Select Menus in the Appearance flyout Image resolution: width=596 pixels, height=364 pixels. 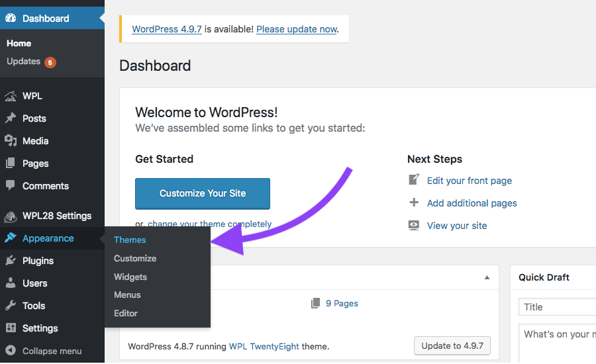pos(127,295)
